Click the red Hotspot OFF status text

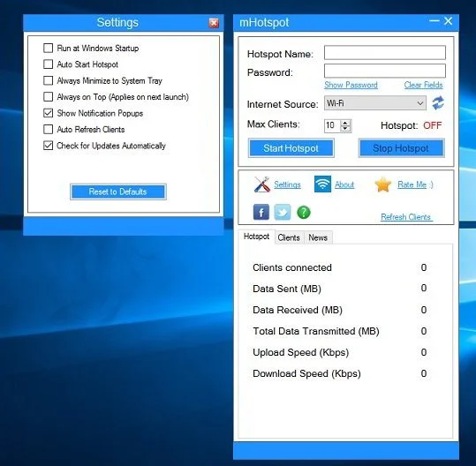coord(433,125)
